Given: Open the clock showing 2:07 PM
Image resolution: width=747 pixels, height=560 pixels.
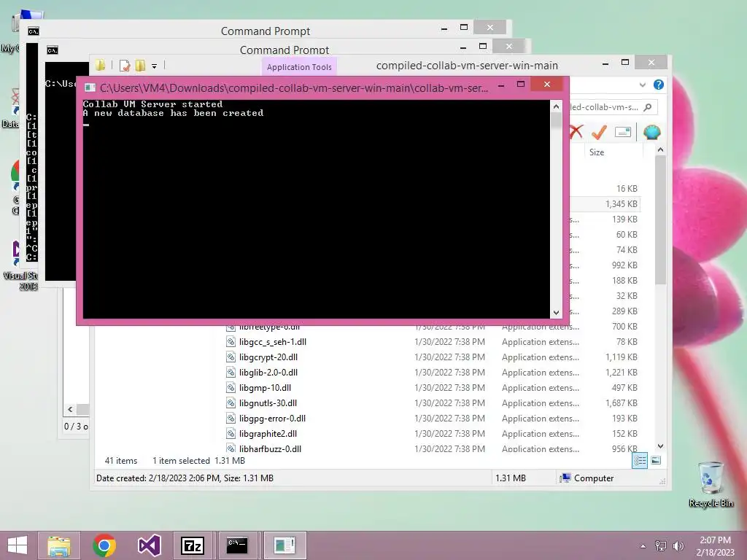Looking at the screenshot, I should [x=715, y=546].
